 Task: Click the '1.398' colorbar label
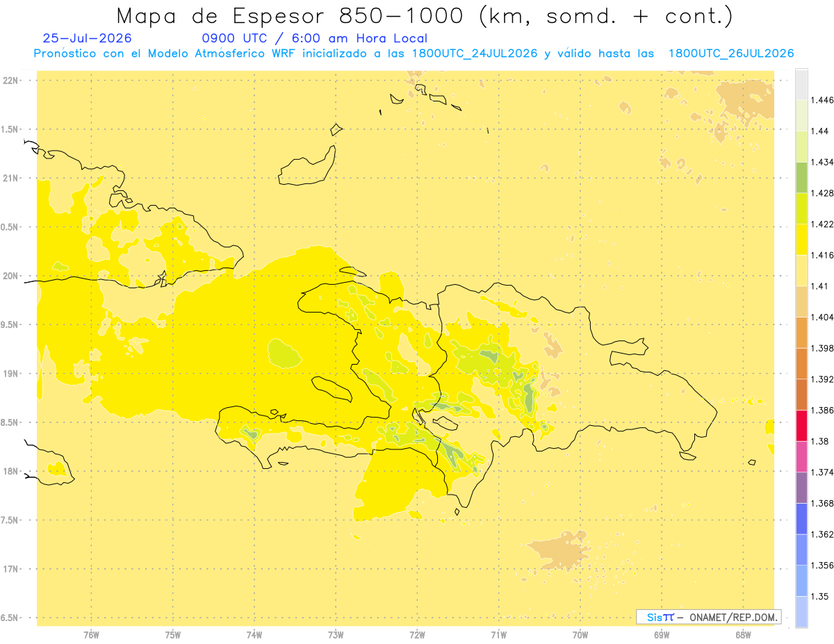click(x=823, y=348)
